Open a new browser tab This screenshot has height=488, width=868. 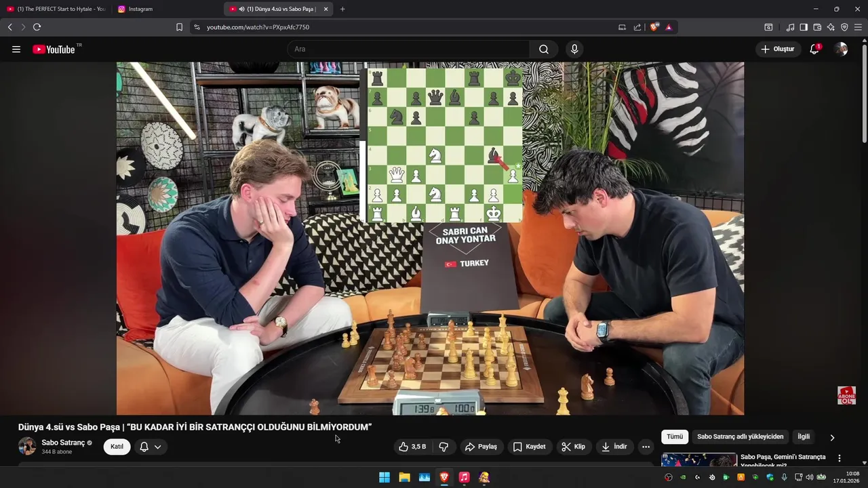point(342,9)
